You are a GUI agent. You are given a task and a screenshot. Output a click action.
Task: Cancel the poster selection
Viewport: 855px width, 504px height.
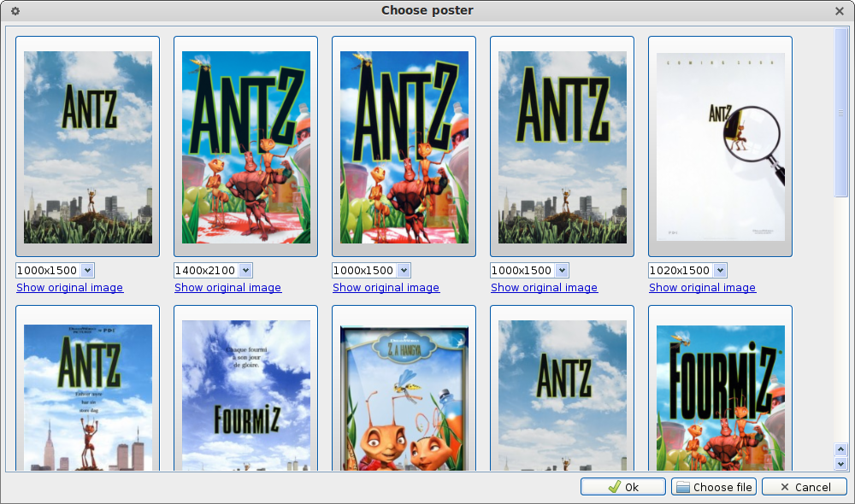pos(805,487)
